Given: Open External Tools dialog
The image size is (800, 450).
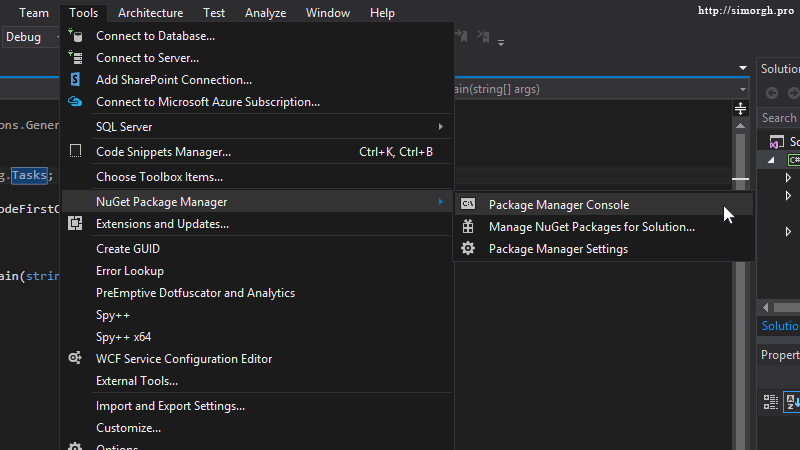Looking at the screenshot, I should click(257, 381).
